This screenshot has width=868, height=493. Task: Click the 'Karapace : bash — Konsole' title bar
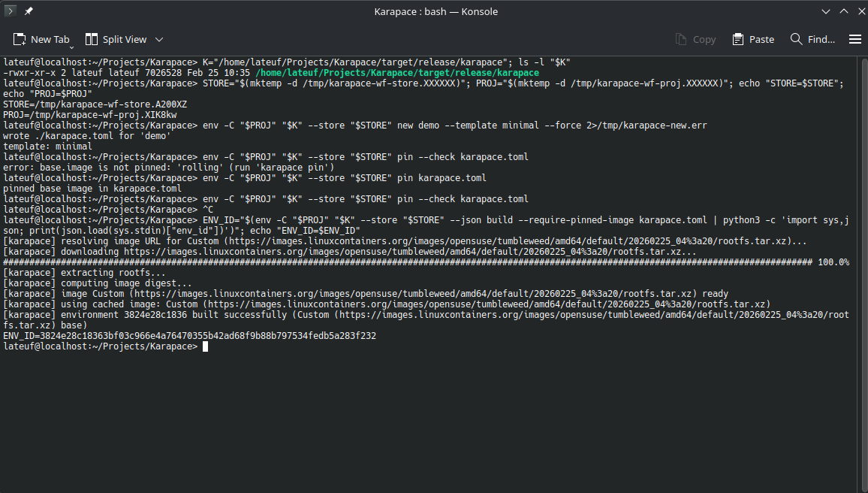[x=436, y=11]
